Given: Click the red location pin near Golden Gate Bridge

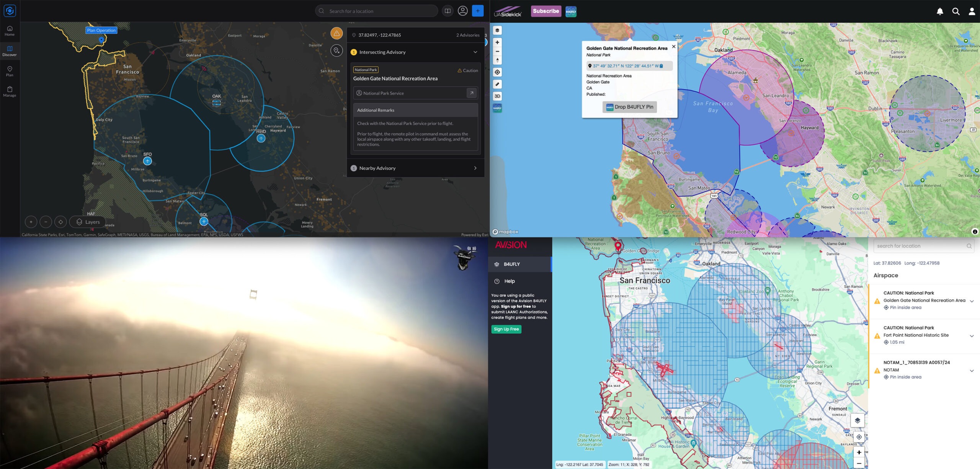Looking at the screenshot, I should pyautogui.click(x=618, y=246).
